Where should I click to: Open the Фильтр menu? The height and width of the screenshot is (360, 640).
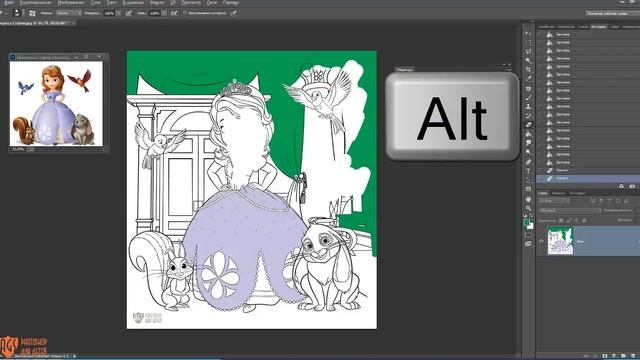[x=157, y=2]
